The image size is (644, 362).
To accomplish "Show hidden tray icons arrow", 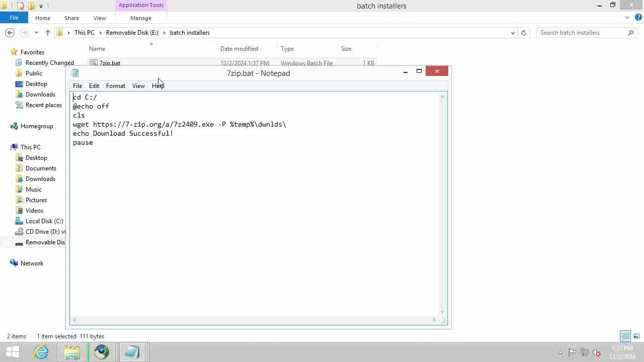I will coord(560,352).
